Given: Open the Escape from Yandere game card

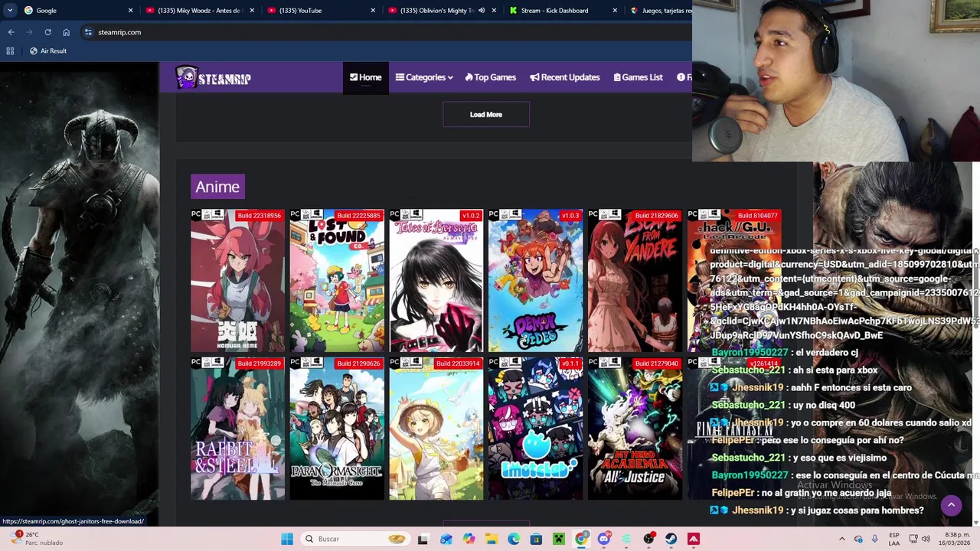Looking at the screenshot, I should pyautogui.click(x=635, y=281).
